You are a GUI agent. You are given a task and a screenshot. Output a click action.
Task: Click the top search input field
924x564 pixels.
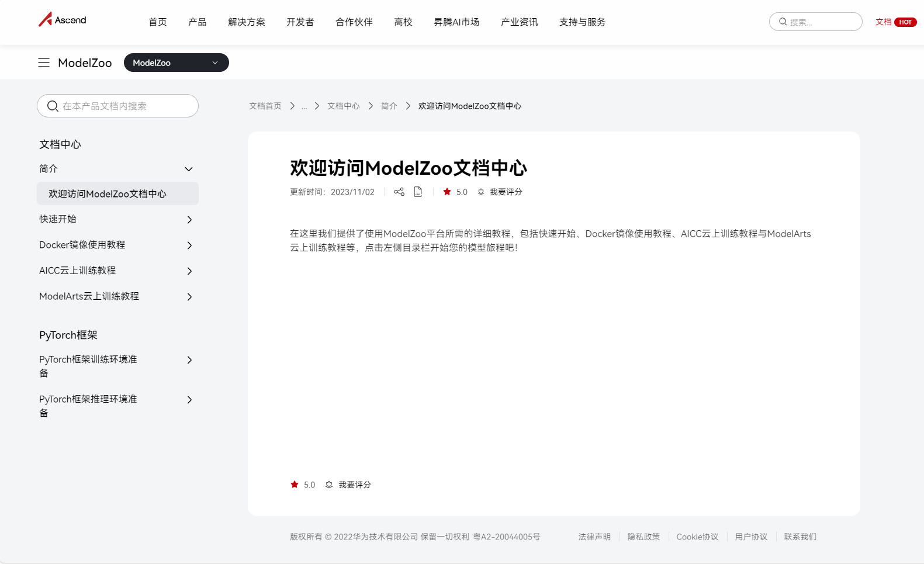tap(816, 22)
